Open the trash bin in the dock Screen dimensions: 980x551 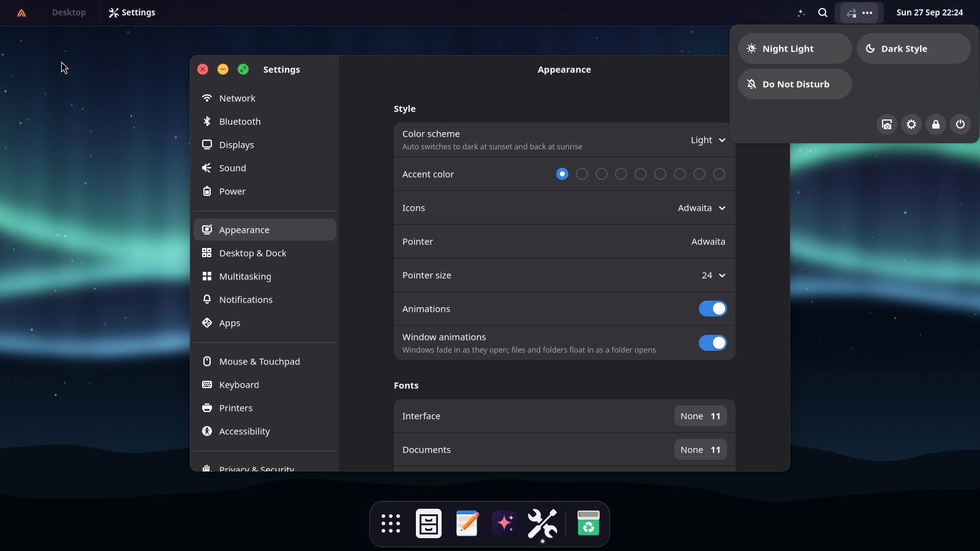tap(588, 523)
